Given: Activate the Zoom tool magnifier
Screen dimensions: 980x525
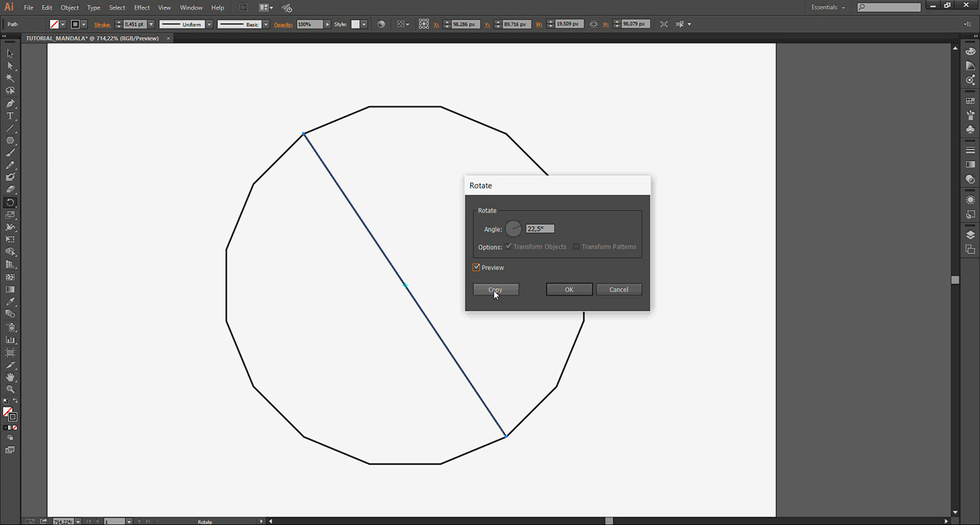Looking at the screenshot, I should [10, 389].
